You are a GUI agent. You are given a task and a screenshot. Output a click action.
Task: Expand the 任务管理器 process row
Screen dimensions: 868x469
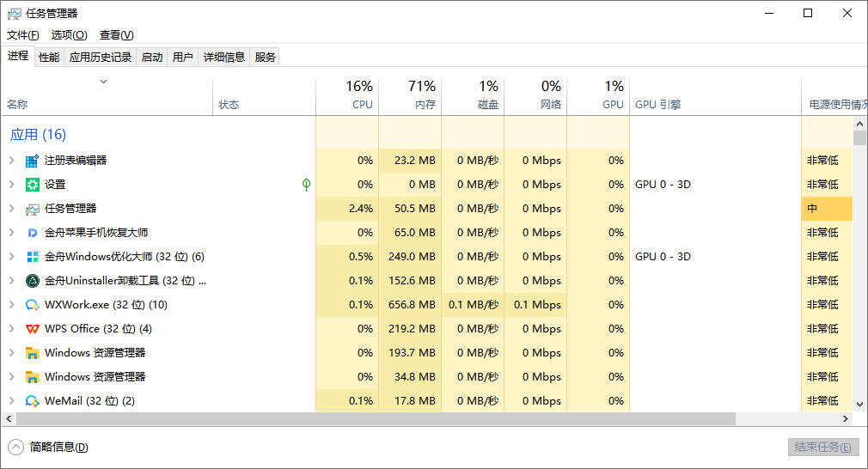(12, 209)
